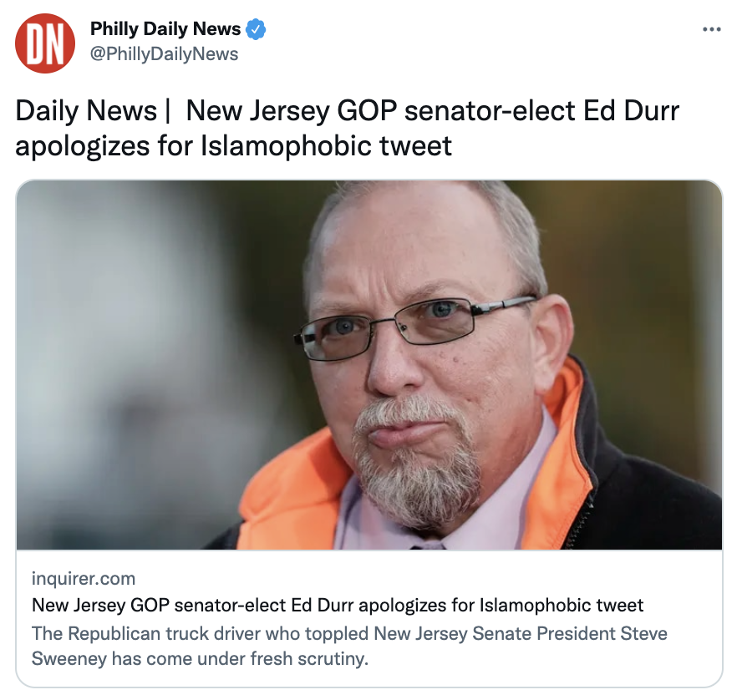Click the man's eyeglasses in the photo

pos(414,327)
